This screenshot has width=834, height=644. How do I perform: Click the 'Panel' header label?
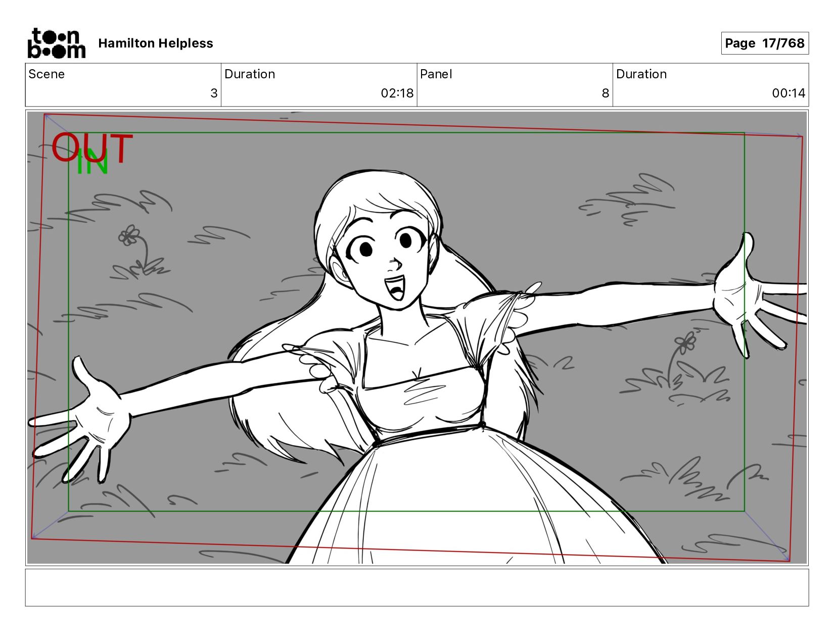pos(436,74)
